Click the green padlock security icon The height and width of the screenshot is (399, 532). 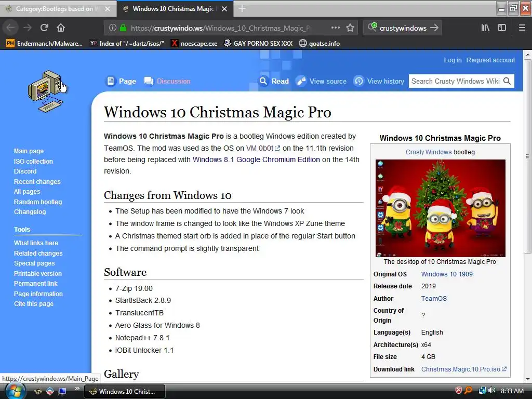123,28
